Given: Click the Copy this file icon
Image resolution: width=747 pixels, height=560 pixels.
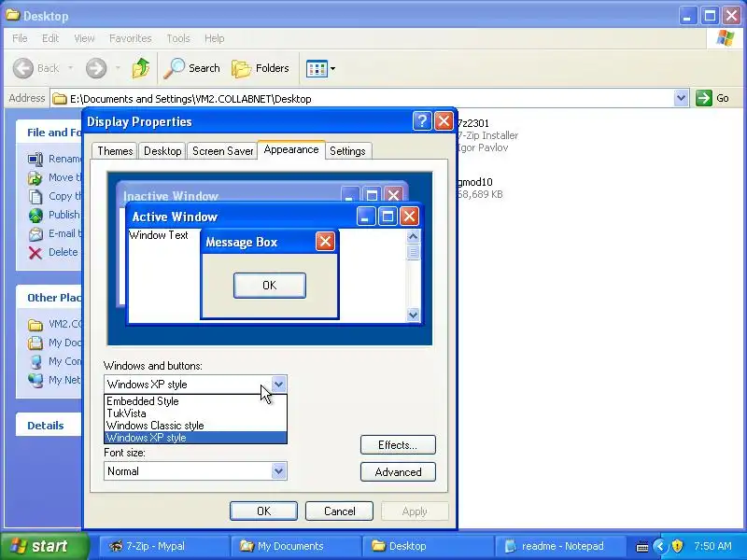Looking at the screenshot, I should 35,196.
